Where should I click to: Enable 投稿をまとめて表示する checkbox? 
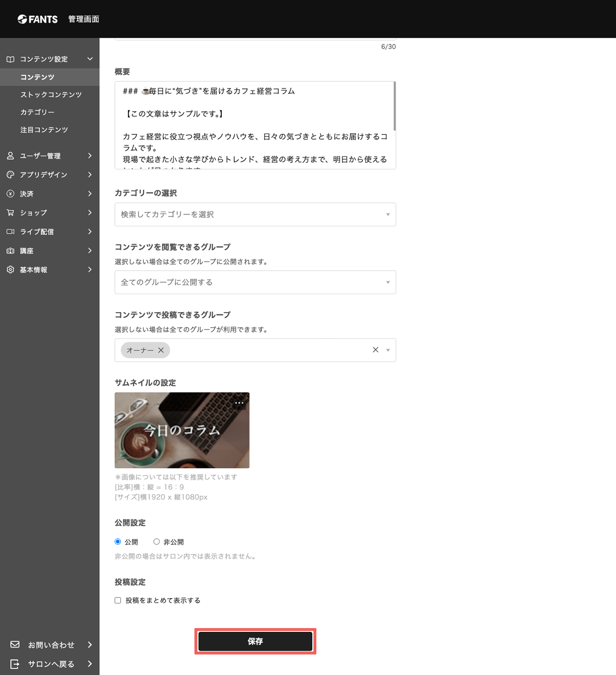(x=118, y=600)
